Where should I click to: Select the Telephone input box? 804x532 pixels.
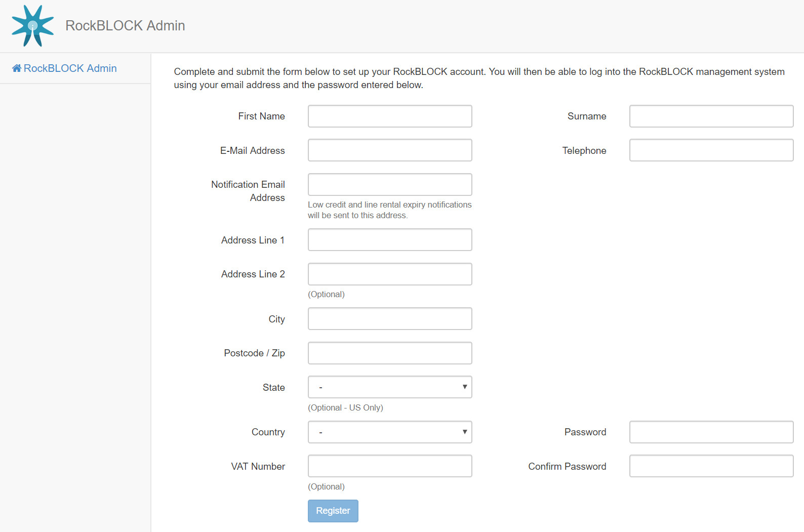(x=711, y=150)
